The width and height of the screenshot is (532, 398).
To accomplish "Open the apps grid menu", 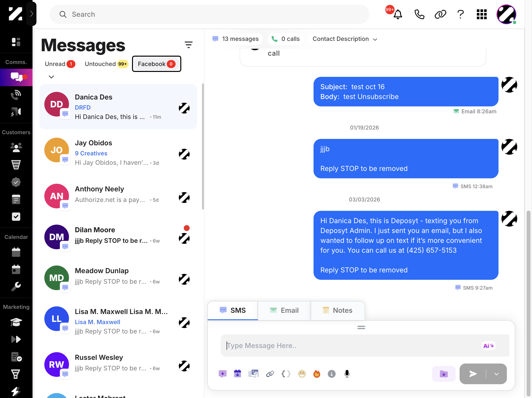I will (482, 14).
